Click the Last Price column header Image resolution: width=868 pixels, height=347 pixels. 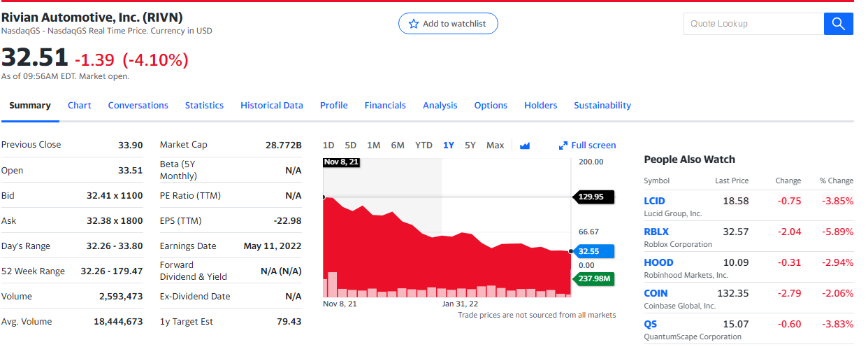pos(732,180)
